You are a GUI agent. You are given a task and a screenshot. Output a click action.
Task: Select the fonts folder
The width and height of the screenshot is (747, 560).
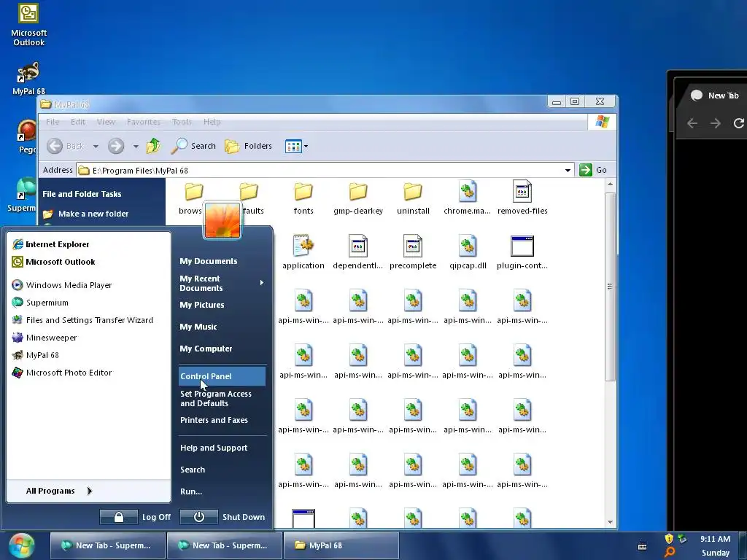coord(303,198)
